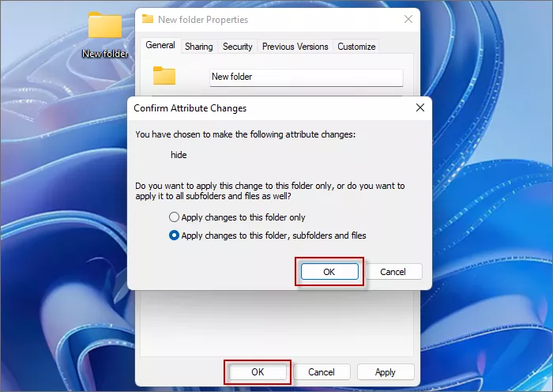The width and height of the screenshot is (553, 392).
Task: Click the New folder name input field
Action: [x=307, y=77]
